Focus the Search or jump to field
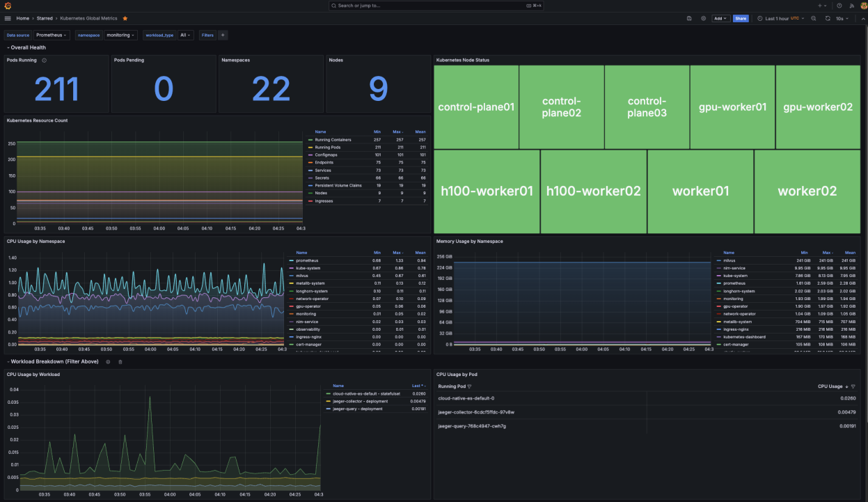This screenshot has width=868, height=502. tap(437, 6)
